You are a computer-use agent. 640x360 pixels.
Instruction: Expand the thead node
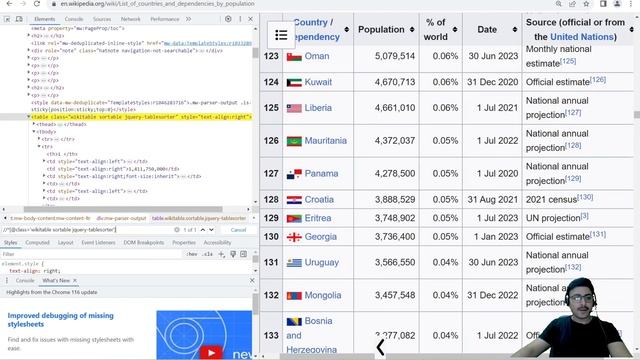tap(34, 124)
